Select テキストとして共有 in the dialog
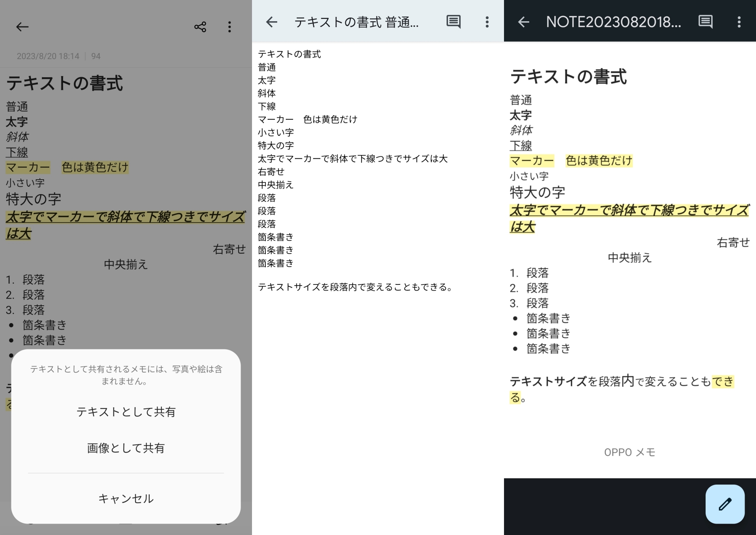 click(126, 412)
